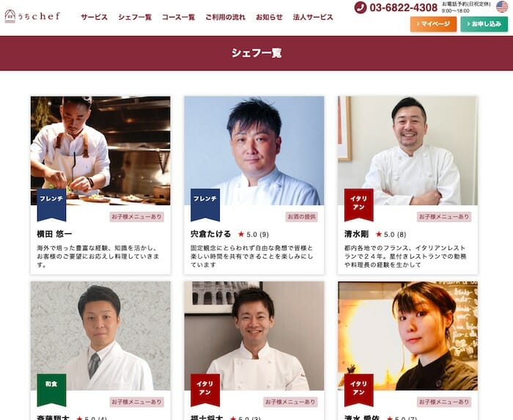Viewport: 513px width, 420px height.
Task: Open the シェフ一覧 menu item
Action: [x=135, y=17]
